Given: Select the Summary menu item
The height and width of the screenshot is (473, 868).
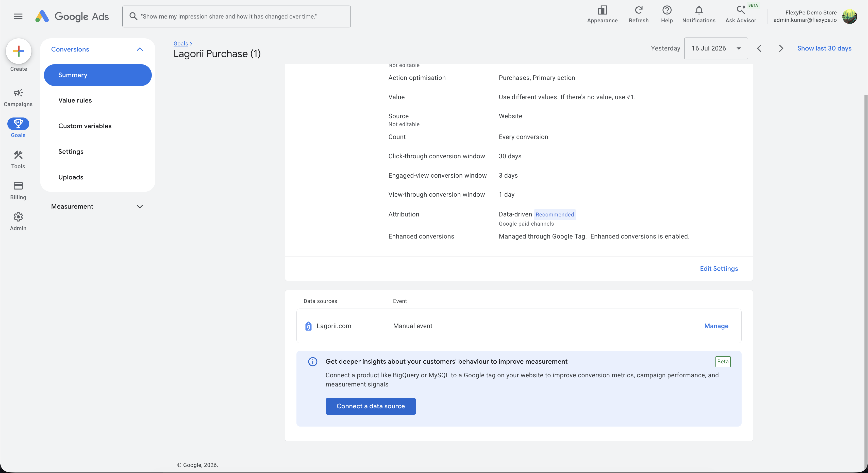Looking at the screenshot, I should click(x=98, y=75).
